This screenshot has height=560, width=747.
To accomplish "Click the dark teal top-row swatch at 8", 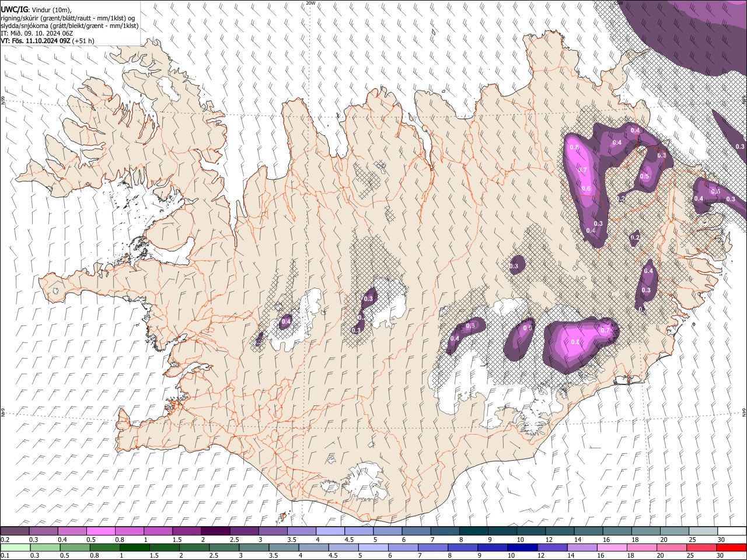I will pos(474,531).
